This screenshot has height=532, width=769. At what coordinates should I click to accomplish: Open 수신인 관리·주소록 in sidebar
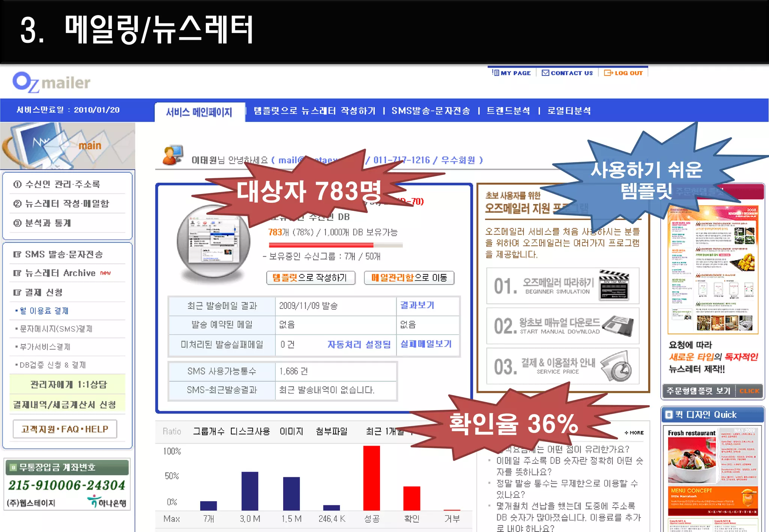tap(57, 184)
